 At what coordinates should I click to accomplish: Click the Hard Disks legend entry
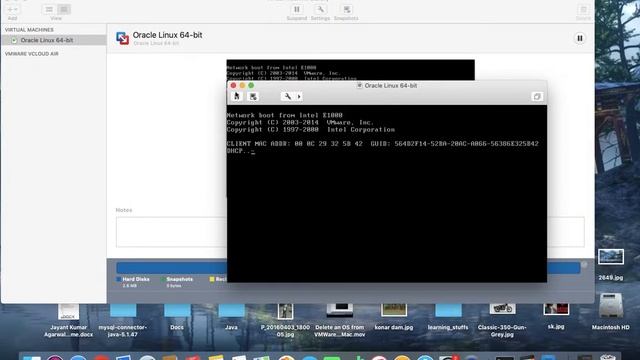pyautogui.click(x=133, y=282)
